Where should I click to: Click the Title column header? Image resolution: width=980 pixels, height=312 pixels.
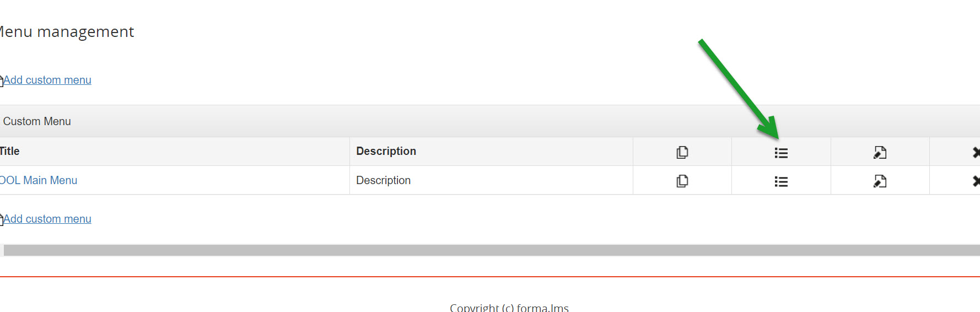(10, 151)
